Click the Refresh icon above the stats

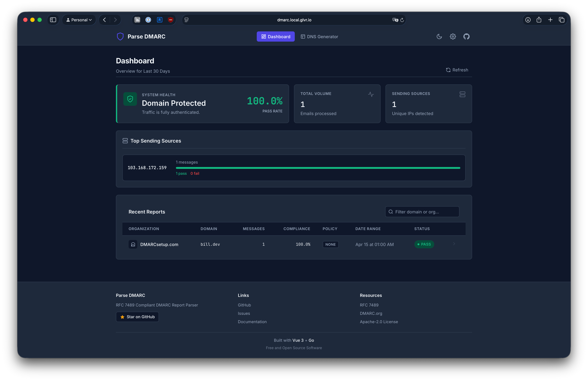(x=448, y=70)
